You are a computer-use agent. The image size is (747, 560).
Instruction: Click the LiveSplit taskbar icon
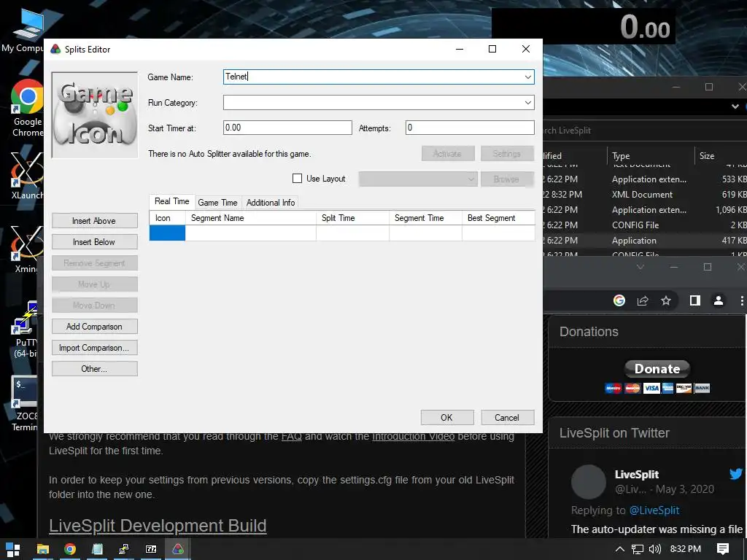[178, 549]
